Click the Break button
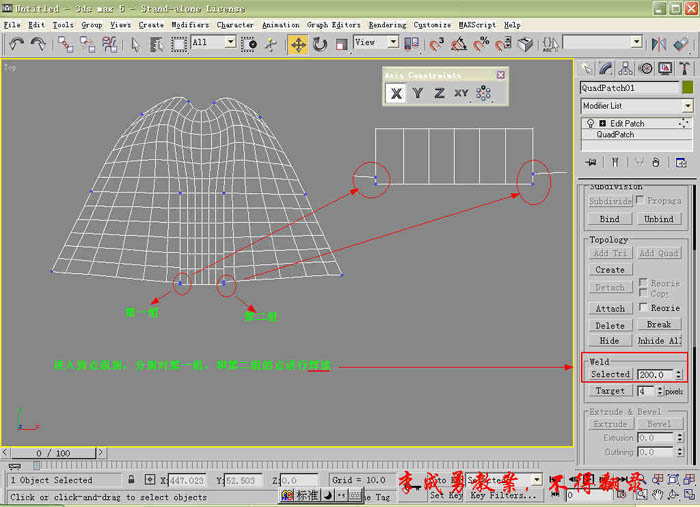This screenshot has width=700, height=507. pyautogui.click(x=659, y=324)
